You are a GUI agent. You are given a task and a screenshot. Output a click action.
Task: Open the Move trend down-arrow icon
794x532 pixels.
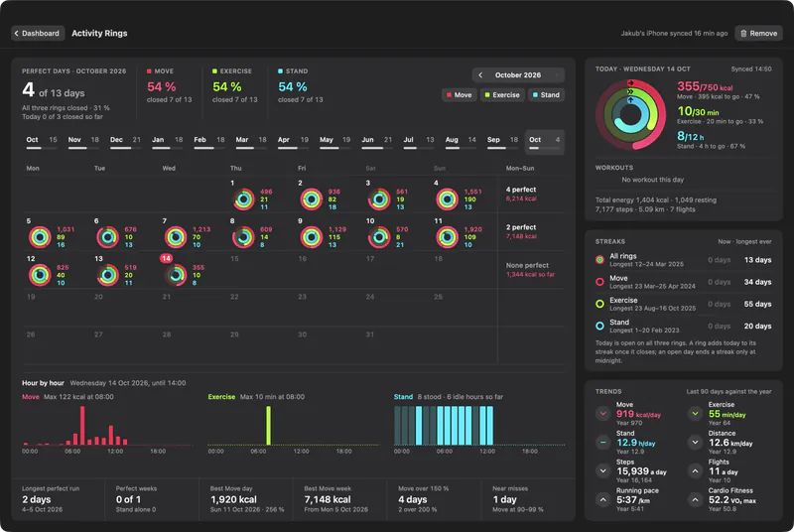[603, 414]
